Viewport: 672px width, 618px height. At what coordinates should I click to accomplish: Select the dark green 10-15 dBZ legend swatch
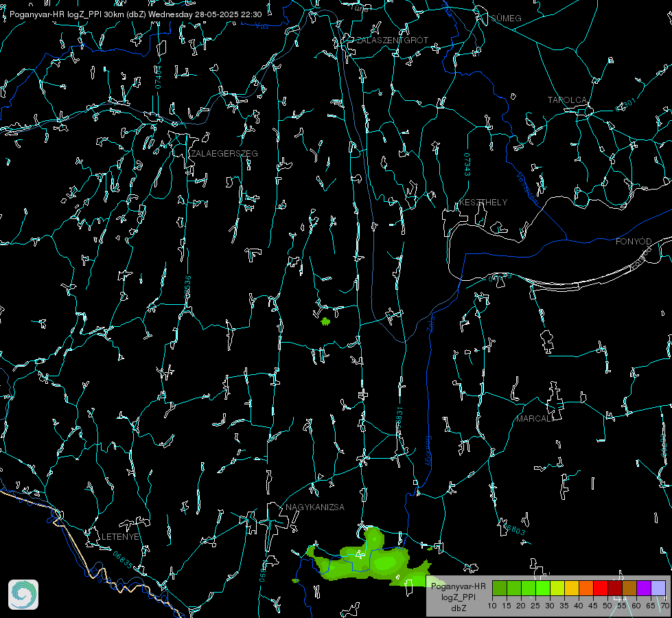click(500, 588)
